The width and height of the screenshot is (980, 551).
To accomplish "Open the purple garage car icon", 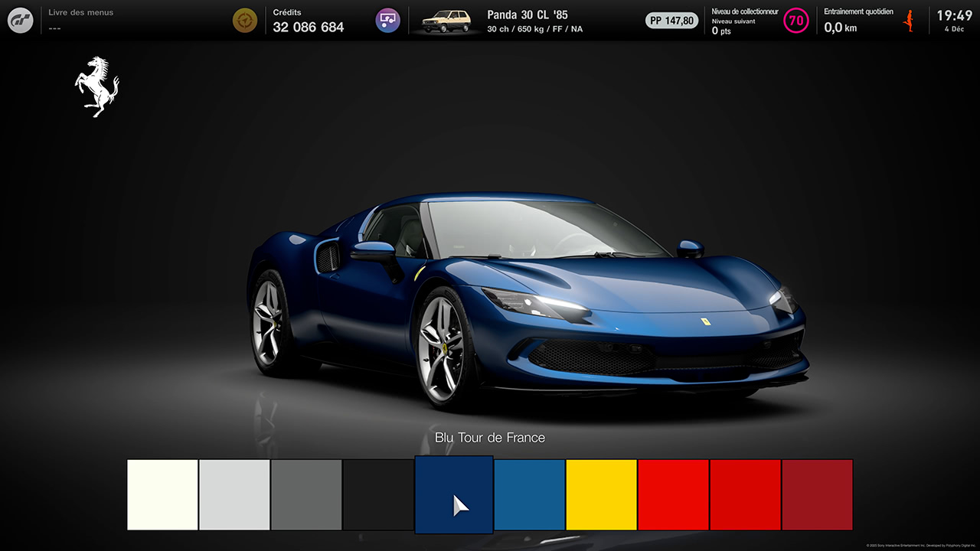I will click(x=388, y=21).
